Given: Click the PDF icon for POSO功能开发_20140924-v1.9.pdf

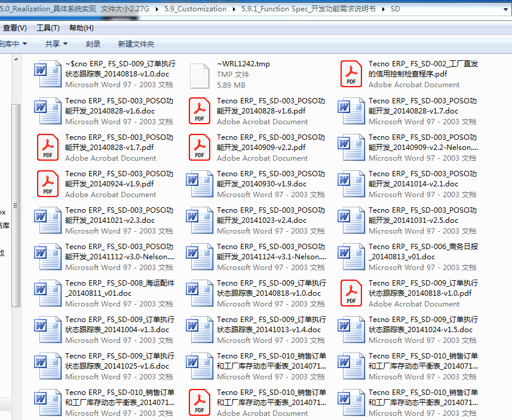Looking at the screenshot, I should 48,184.
